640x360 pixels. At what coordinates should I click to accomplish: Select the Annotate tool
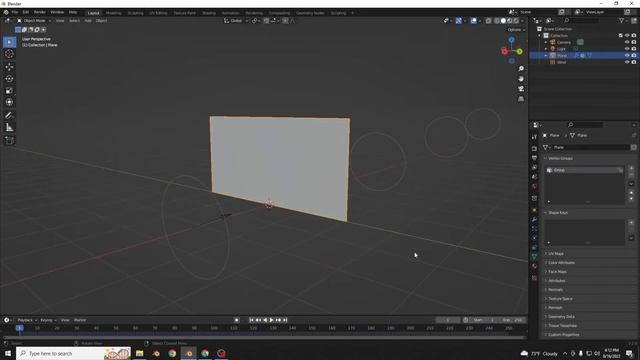coord(9,116)
